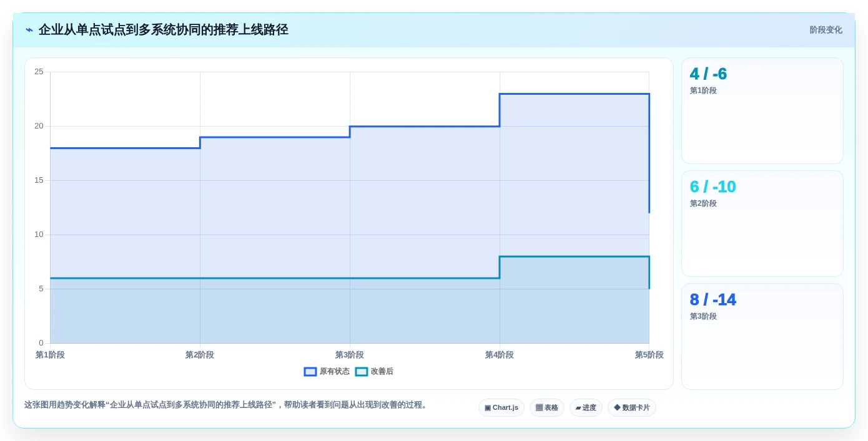Click the y-axis value 10
868x441 pixels.
(x=39, y=235)
